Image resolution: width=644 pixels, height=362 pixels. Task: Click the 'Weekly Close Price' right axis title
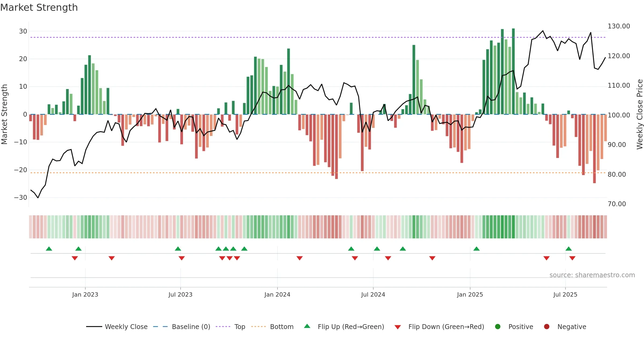[x=640, y=114]
